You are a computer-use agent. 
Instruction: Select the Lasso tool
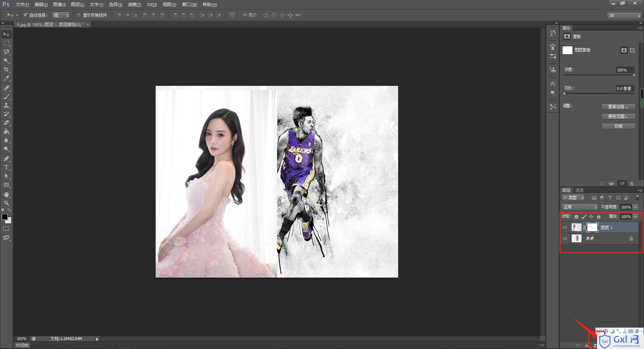[x=6, y=52]
